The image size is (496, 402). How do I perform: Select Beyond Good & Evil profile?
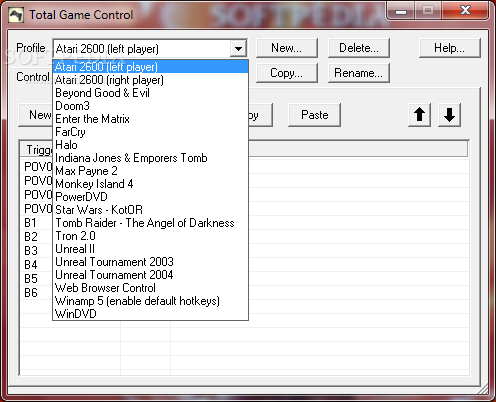click(x=150, y=93)
